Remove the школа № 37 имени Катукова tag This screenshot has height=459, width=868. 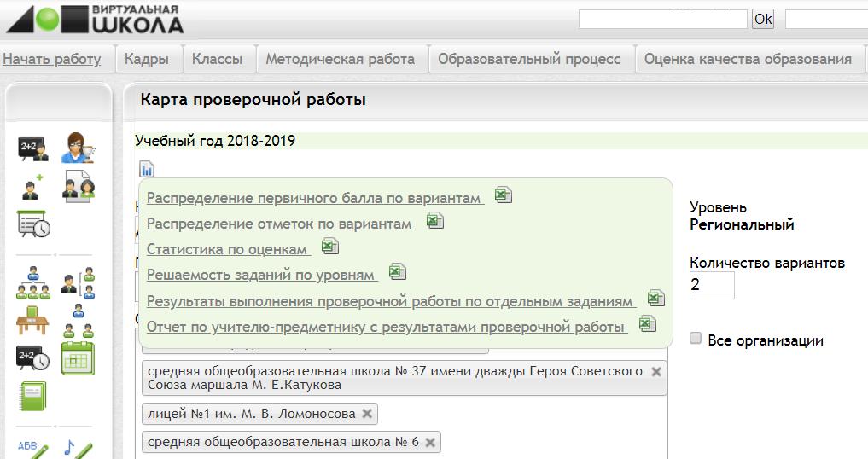(655, 372)
